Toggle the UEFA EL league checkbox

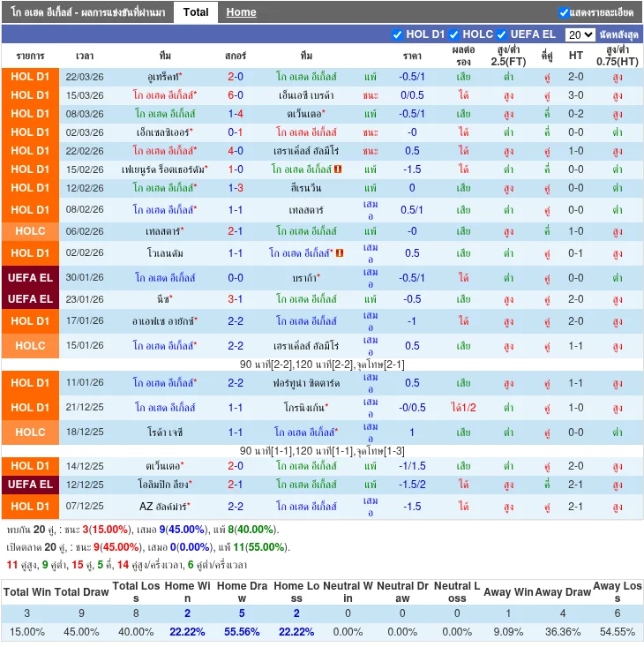[501, 34]
